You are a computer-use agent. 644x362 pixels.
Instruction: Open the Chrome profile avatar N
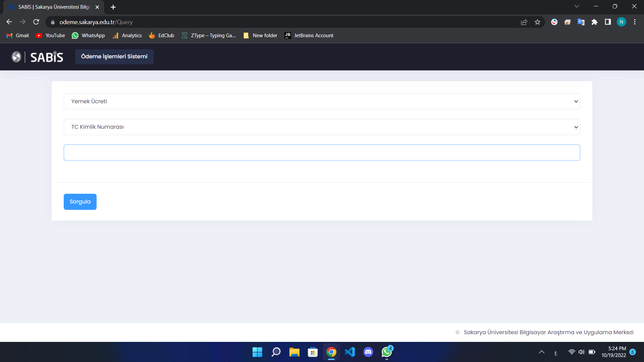point(621,22)
